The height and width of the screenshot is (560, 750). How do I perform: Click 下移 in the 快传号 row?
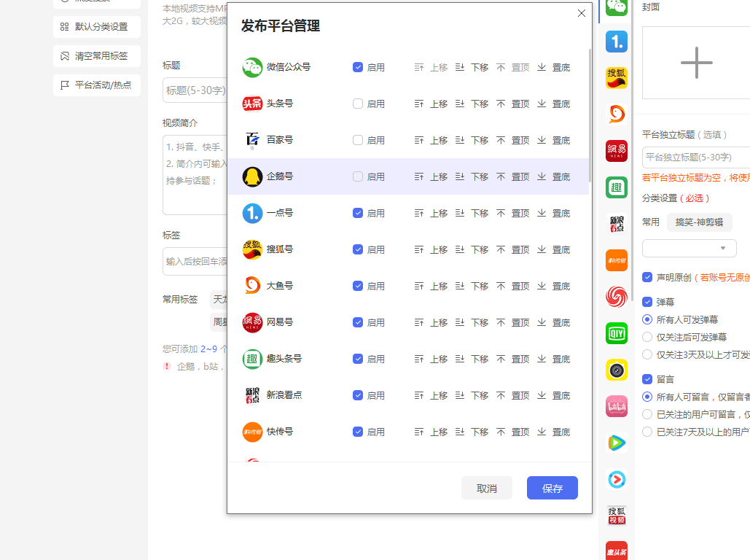click(x=480, y=432)
